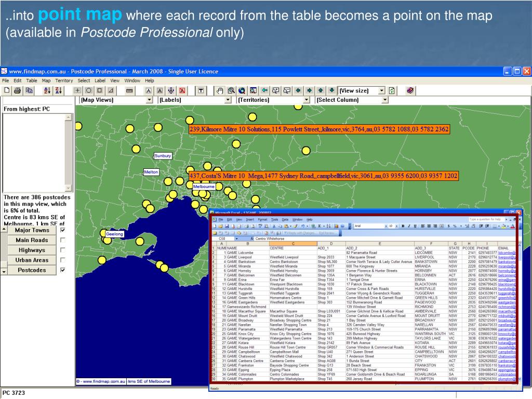Click the list box scrollbar down arrow

point(69,188)
